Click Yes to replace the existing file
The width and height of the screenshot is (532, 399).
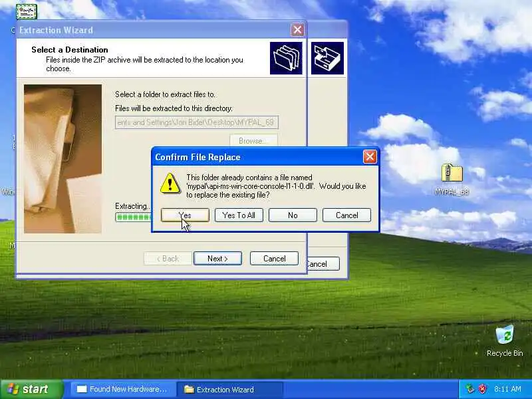click(x=185, y=215)
